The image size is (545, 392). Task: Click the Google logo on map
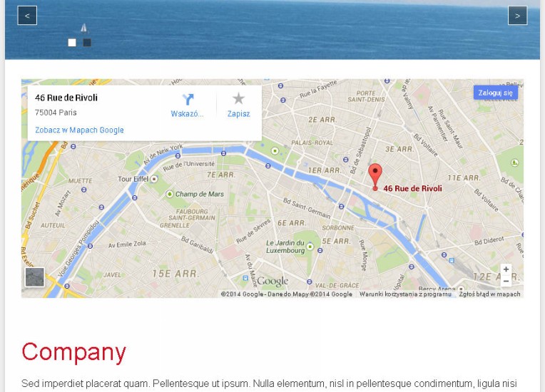tap(272, 282)
